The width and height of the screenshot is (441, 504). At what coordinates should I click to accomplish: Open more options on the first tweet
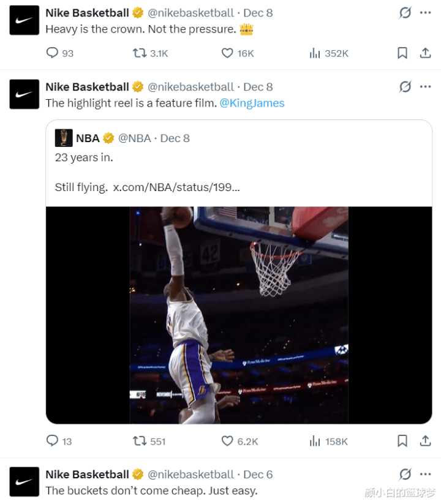pos(425,13)
